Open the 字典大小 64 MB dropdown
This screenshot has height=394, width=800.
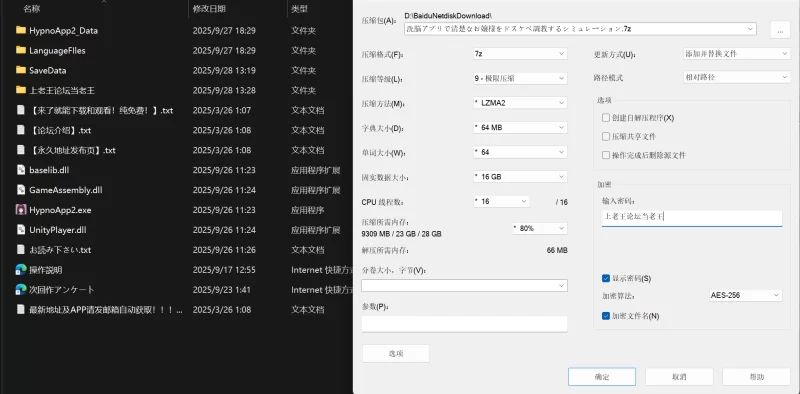click(519, 127)
